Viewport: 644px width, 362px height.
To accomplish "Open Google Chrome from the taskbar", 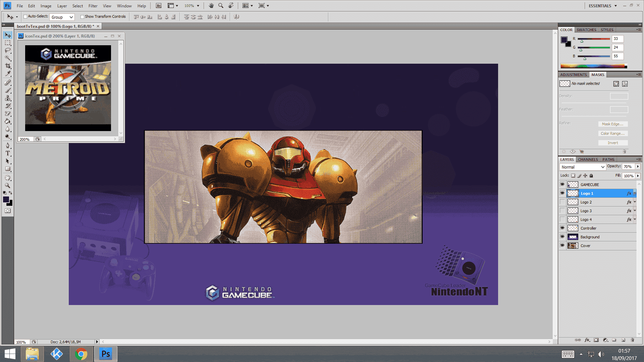I will pyautogui.click(x=81, y=354).
